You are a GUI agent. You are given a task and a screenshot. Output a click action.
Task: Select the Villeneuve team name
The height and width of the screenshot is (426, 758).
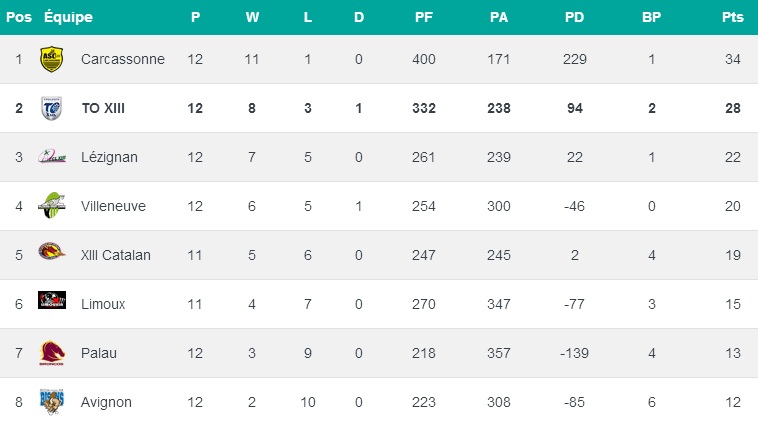pyautogui.click(x=113, y=206)
